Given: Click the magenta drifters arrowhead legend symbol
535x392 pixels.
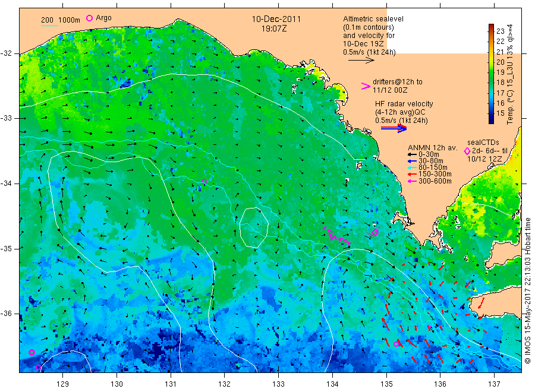Looking at the screenshot, I should pyautogui.click(x=366, y=86).
